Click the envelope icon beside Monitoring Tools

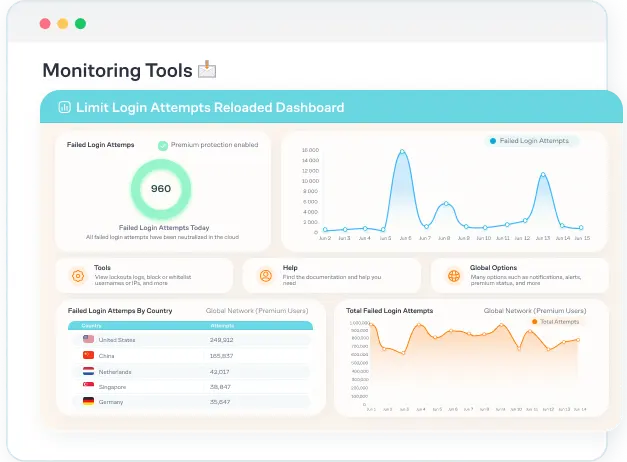207,69
